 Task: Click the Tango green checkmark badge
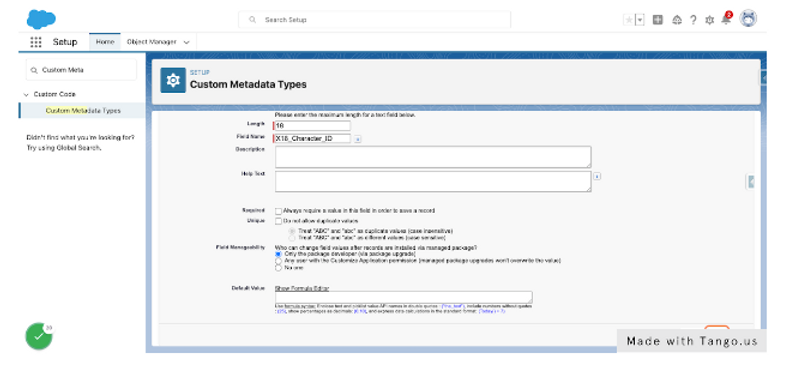pyautogui.click(x=39, y=336)
